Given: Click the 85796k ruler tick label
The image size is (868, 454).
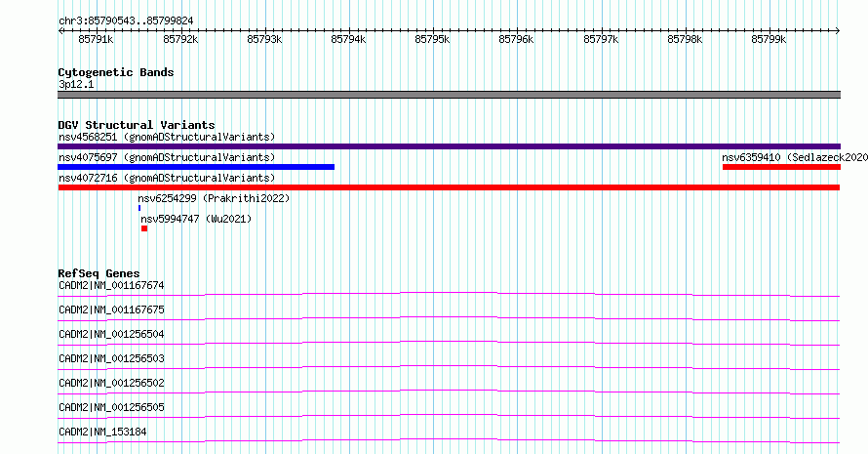Looking at the screenshot, I should 516,39.
